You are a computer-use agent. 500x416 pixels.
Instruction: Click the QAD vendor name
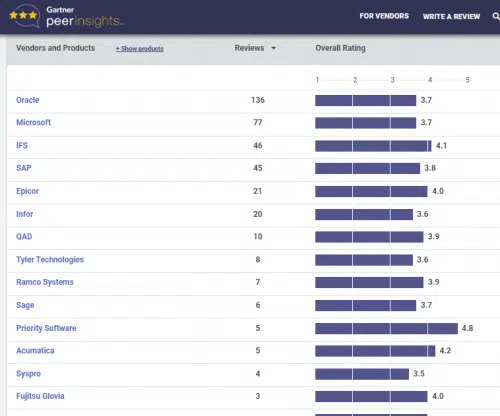[24, 236]
